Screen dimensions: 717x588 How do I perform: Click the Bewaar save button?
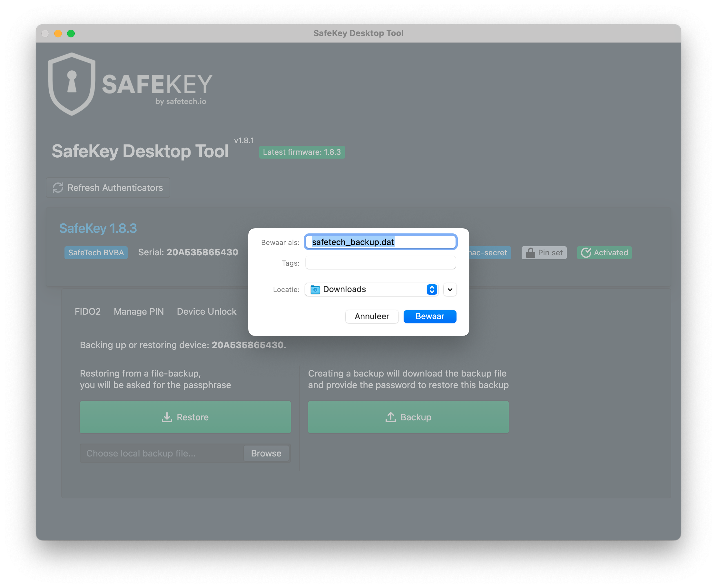point(430,316)
